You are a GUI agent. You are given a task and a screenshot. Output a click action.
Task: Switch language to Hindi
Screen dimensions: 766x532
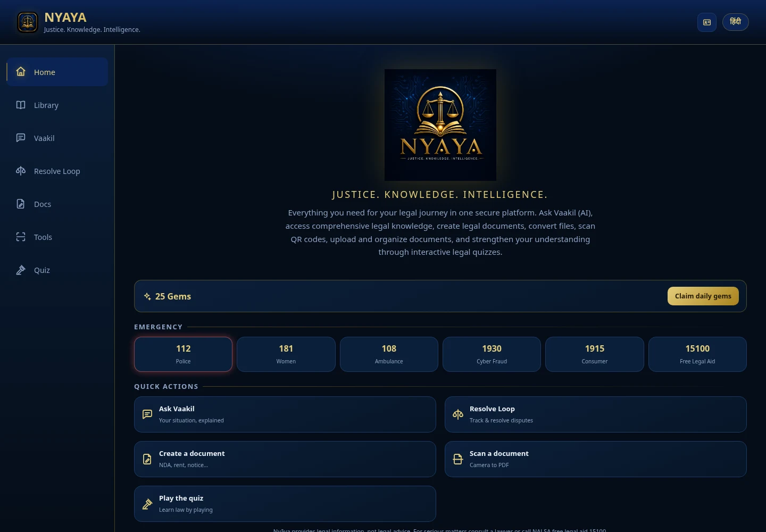click(x=736, y=22)
